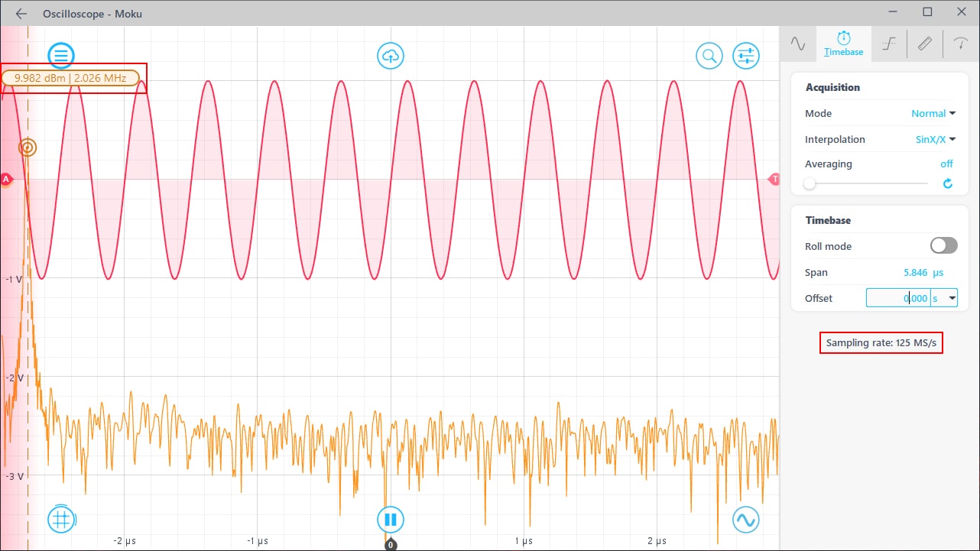
Task: Toggle Averaging off value
Action: pyautogui.click(x=946, y=164)
